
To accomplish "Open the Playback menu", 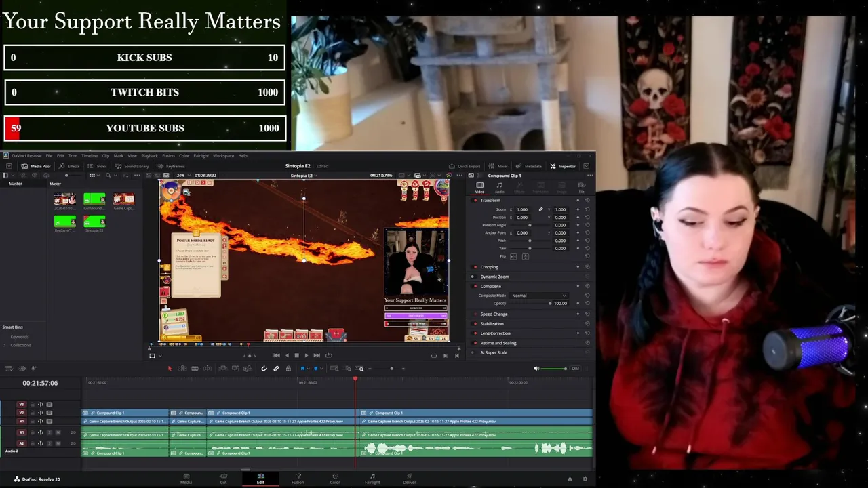I will [x=149, y=156].
